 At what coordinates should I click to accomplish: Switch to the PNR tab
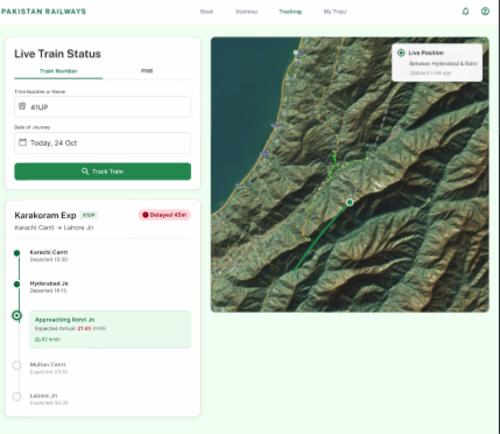coord(147,71)
